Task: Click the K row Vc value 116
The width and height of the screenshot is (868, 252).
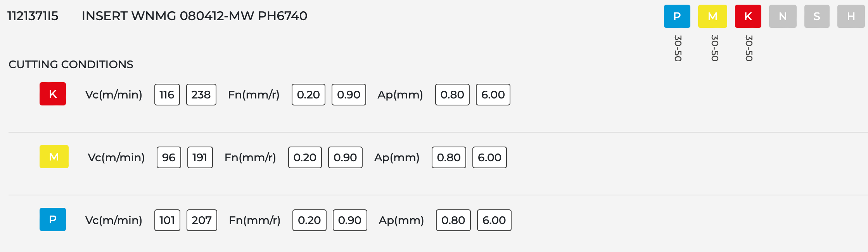Action: (x=167, y=95)
